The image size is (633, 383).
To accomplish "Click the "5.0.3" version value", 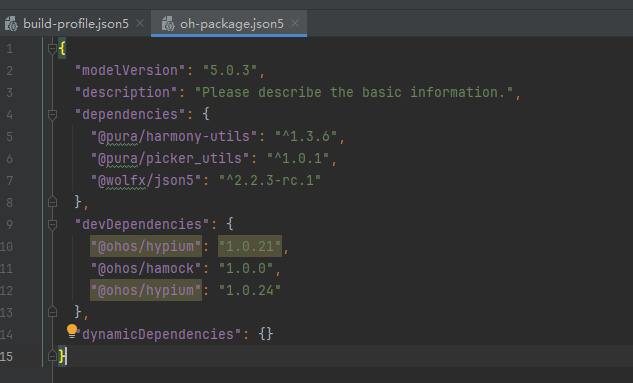I will coord(230,71).
